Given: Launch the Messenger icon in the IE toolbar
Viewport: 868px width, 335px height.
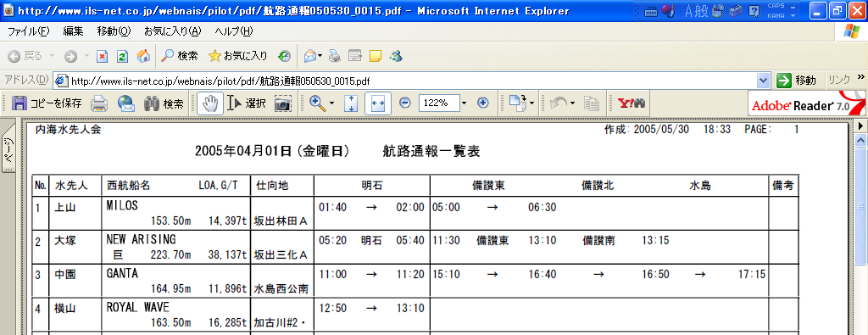Looking at the screenshot, I should click(x=396, y=56).
